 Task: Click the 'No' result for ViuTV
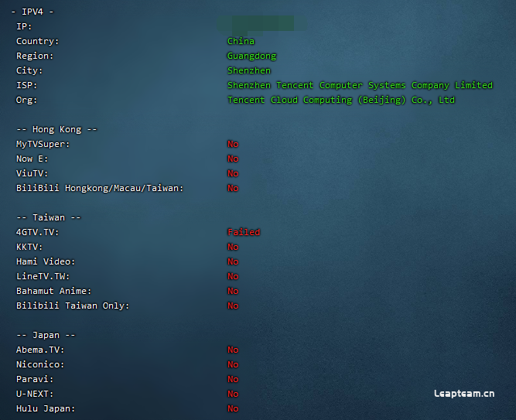233,173
